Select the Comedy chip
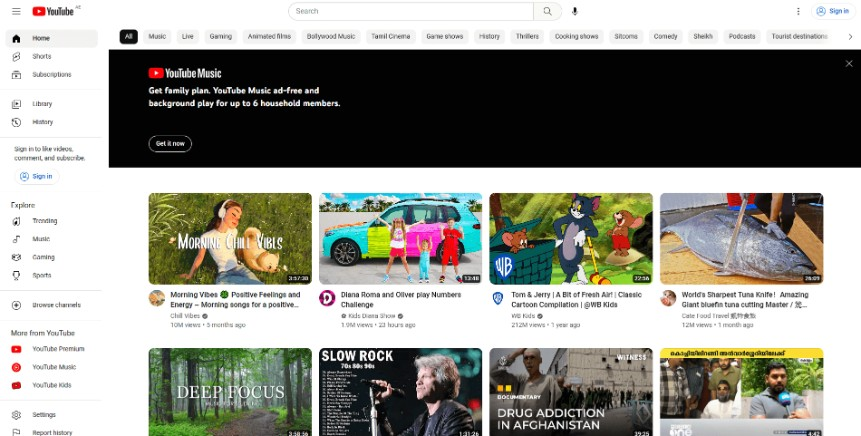Screen dimensions: 861x436 666,37
